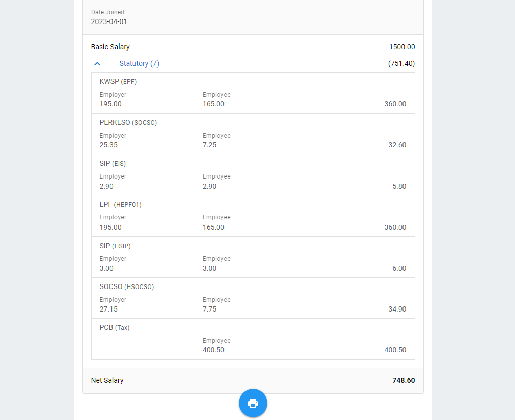This screenshot has width=515, height=420.
Task: Click the Date Joined value 2023-04-01
Action: click(x=109, y=21)
